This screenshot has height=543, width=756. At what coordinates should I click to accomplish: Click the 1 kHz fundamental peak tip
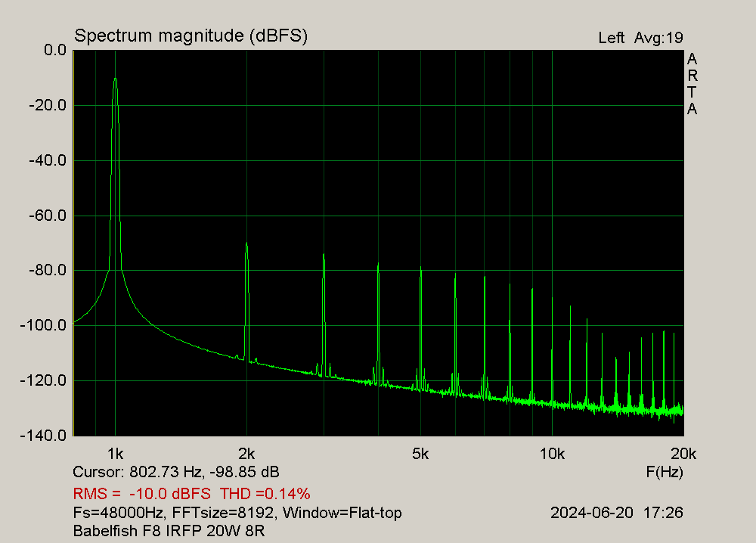(115, 78)
